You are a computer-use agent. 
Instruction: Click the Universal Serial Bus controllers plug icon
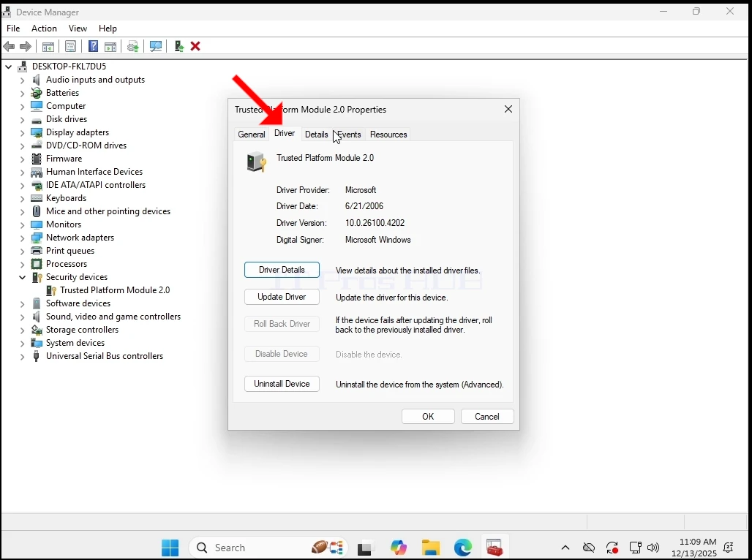pyautogui.click(x=37, y=356)
